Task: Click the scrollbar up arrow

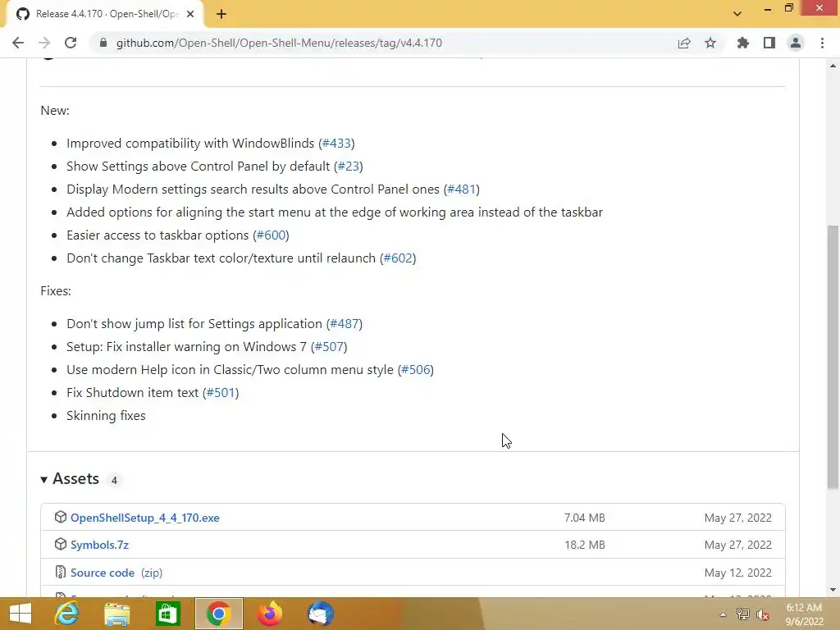Action: pyautogui.click(x=833, y=66)
